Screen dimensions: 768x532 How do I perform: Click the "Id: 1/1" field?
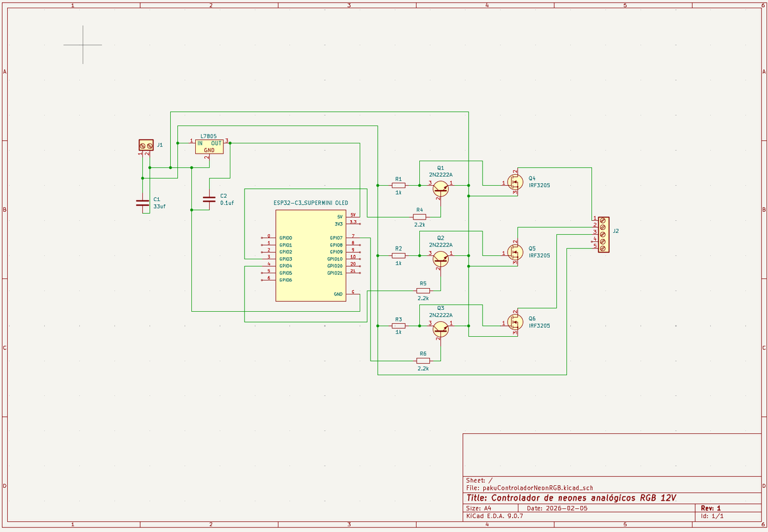pos(712,516)
